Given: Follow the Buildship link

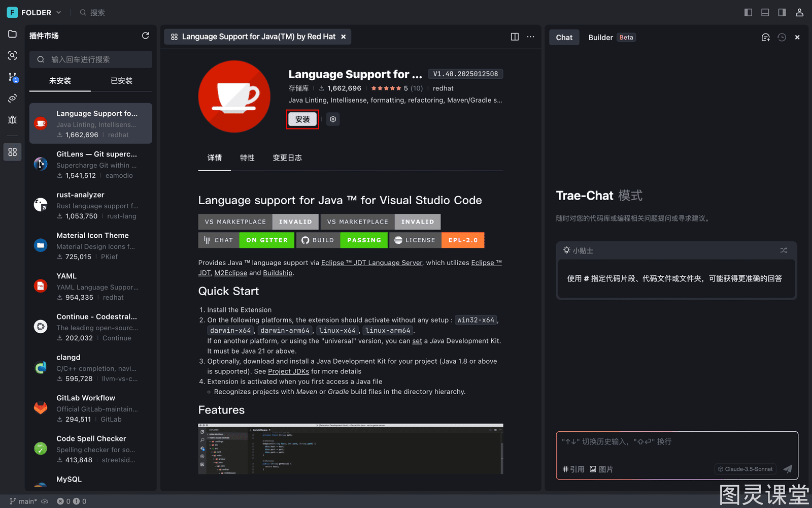Looking at the screenshot, I should (278, 273).
